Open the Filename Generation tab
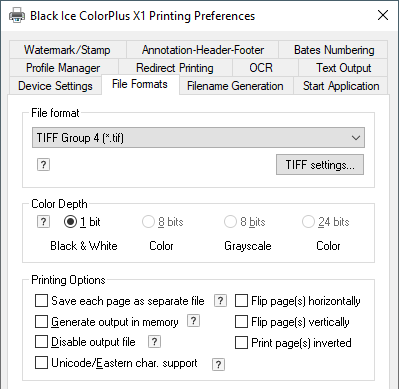The width and height of the screenshot is (399, 389). [235, 86]
